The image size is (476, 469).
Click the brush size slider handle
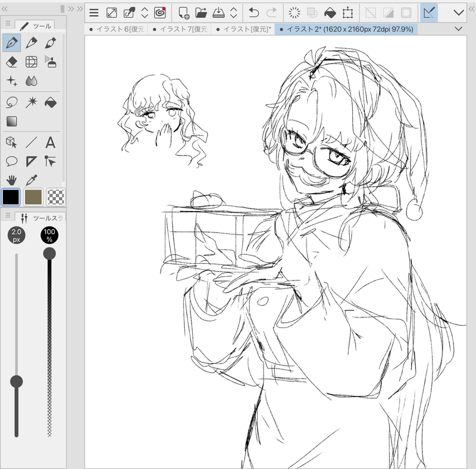click(17, 382)
